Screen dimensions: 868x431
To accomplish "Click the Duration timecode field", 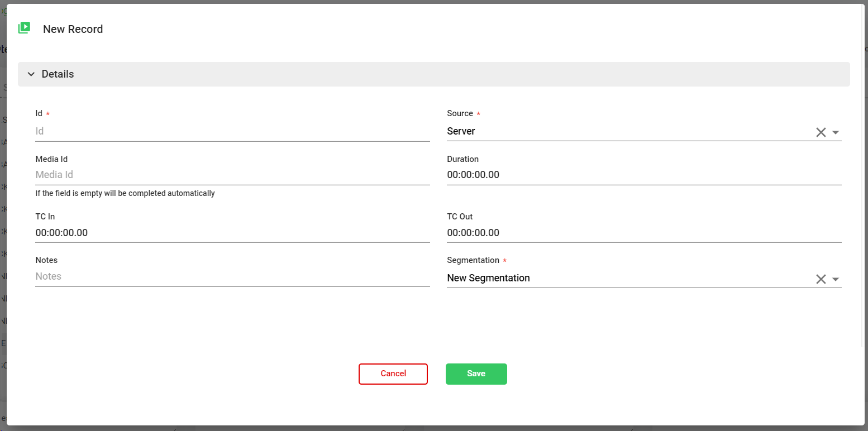I will point(642,175).
